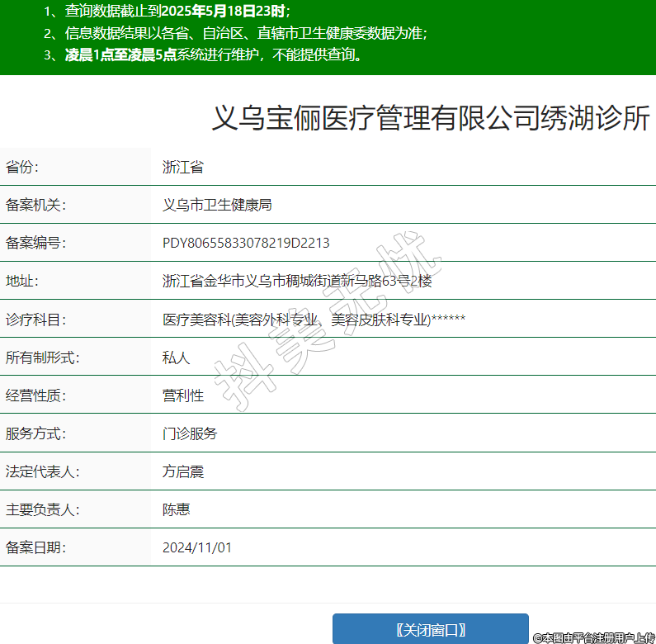Click the service mode value 门诊服务

coord(190,433)
